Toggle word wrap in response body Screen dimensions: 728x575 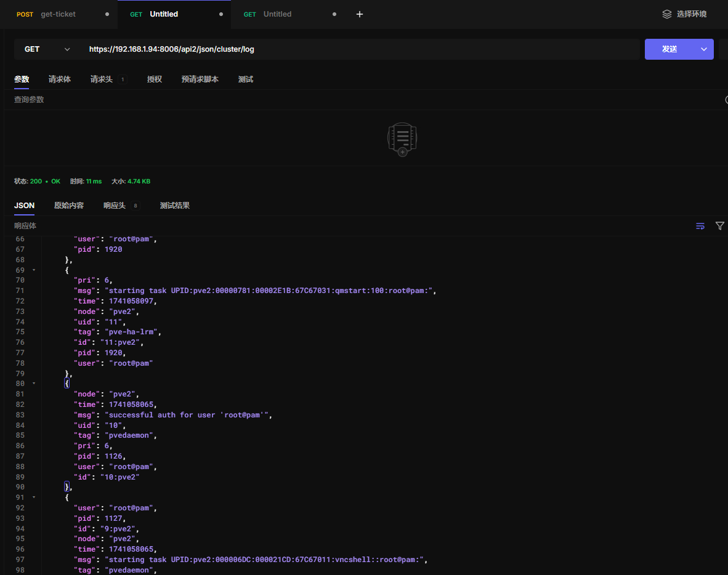700,226
